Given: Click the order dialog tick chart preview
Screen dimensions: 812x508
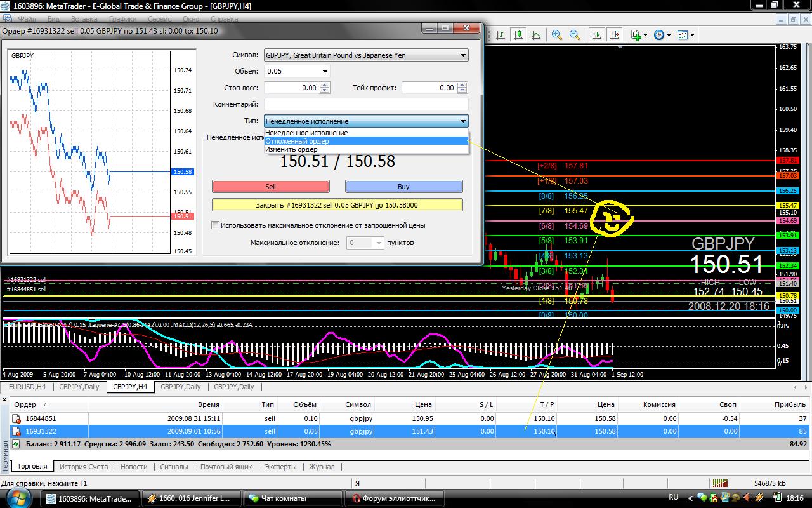Looking at the screenshot, I should [102, 151].
